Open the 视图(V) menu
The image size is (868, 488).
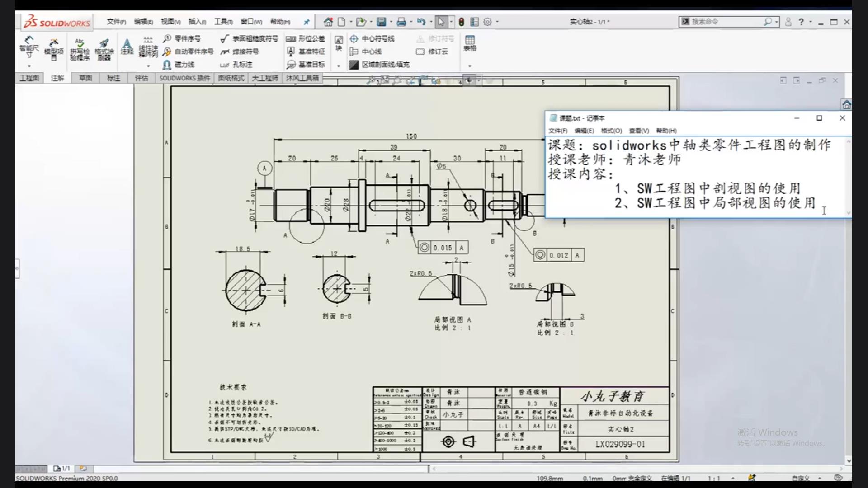170,22
